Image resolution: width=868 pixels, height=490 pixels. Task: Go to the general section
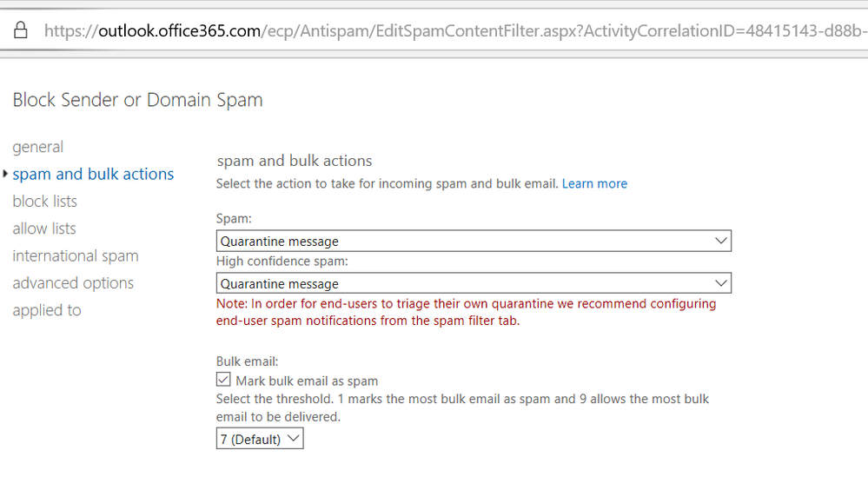point(38,147)
